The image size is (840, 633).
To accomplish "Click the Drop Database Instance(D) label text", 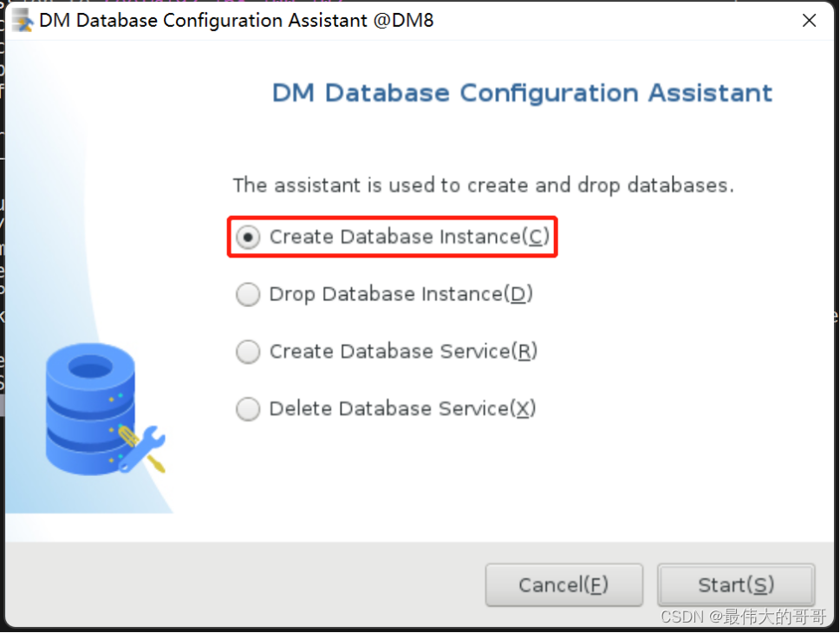I will click(400, 294).
